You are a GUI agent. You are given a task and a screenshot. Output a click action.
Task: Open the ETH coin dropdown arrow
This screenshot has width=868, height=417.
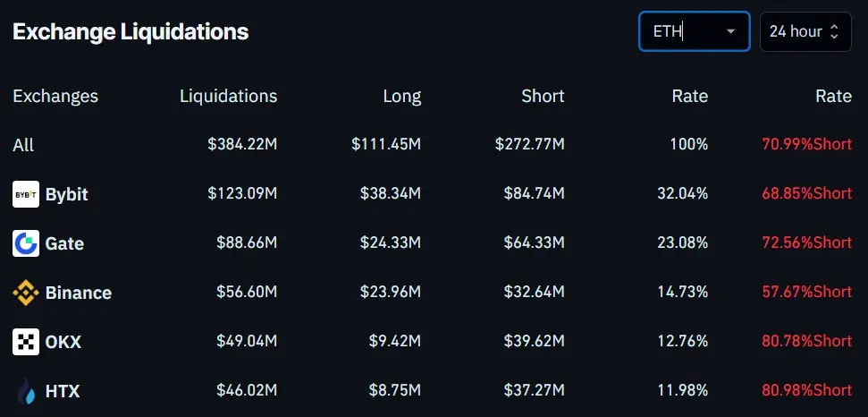click(730, 31)
